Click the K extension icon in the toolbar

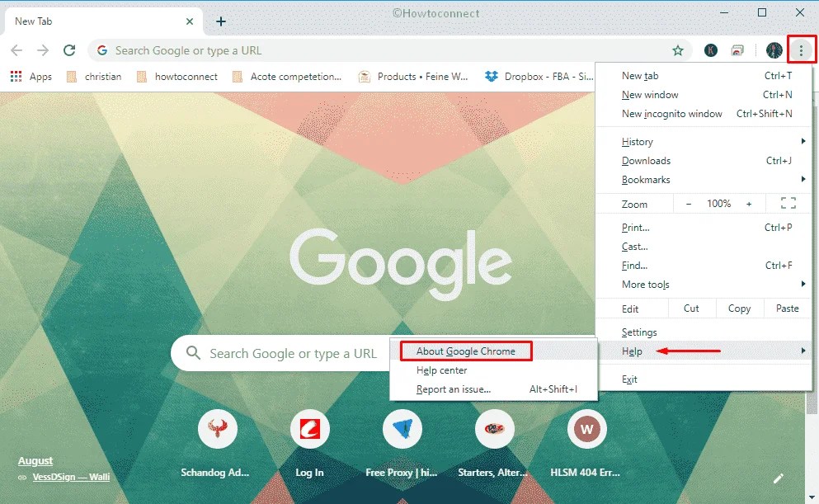coord(711,50)
